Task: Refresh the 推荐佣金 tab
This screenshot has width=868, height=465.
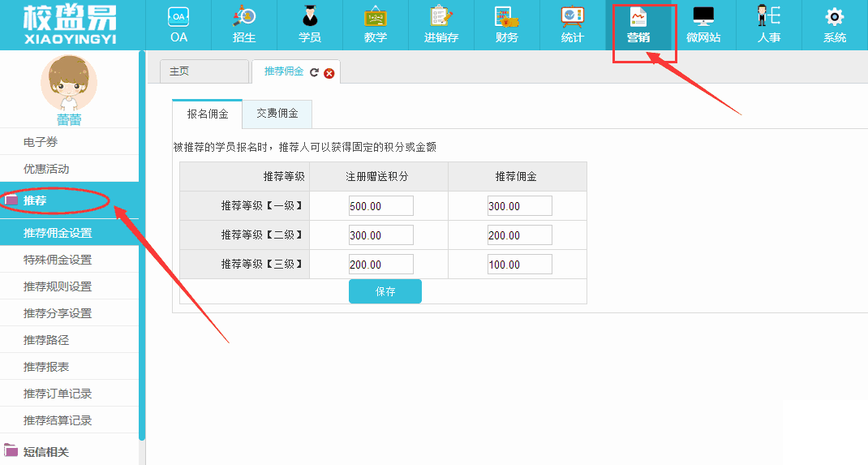Action: point(315,72)
